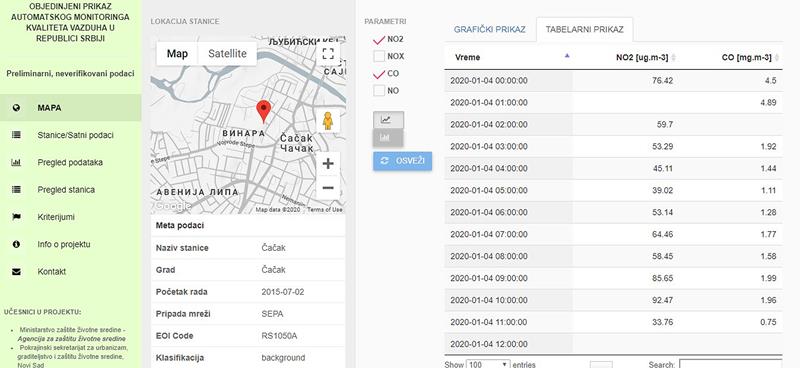Switch map to Satellite view
800x368 pixels.
coord(227,54)
